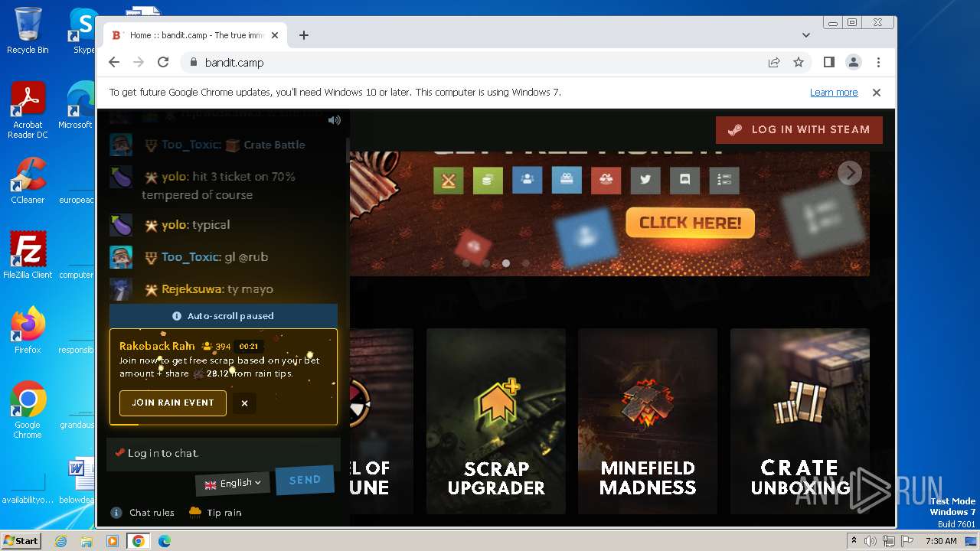The height and width of the screenshot is (551, 980).
Task: Send the chat message
Action: [305, 480]
